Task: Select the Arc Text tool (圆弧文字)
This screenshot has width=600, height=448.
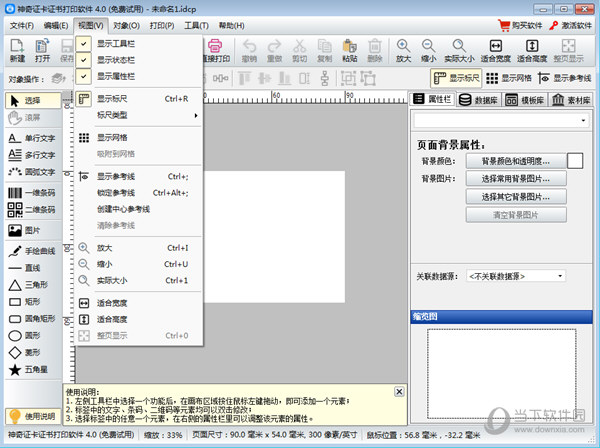Action: (33, 172)
